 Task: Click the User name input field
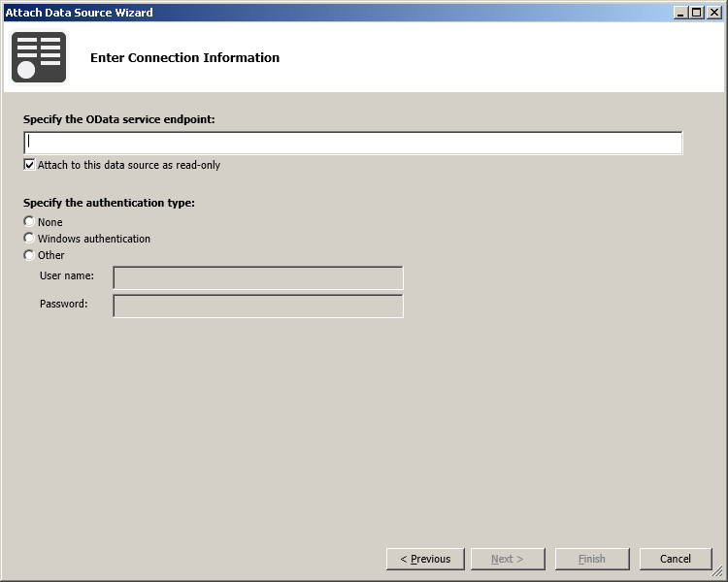[x=258, y=278]
